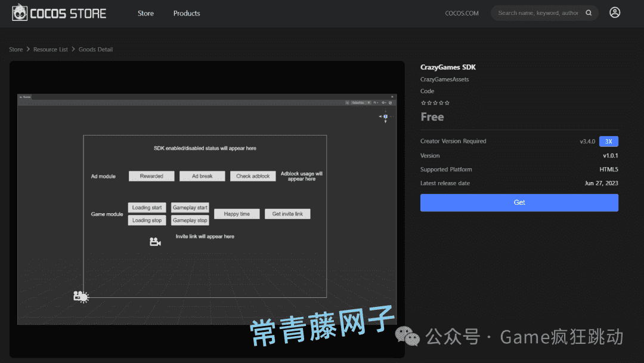
Task: Click the HTML5 supported platform value
Action: [609, 170]
